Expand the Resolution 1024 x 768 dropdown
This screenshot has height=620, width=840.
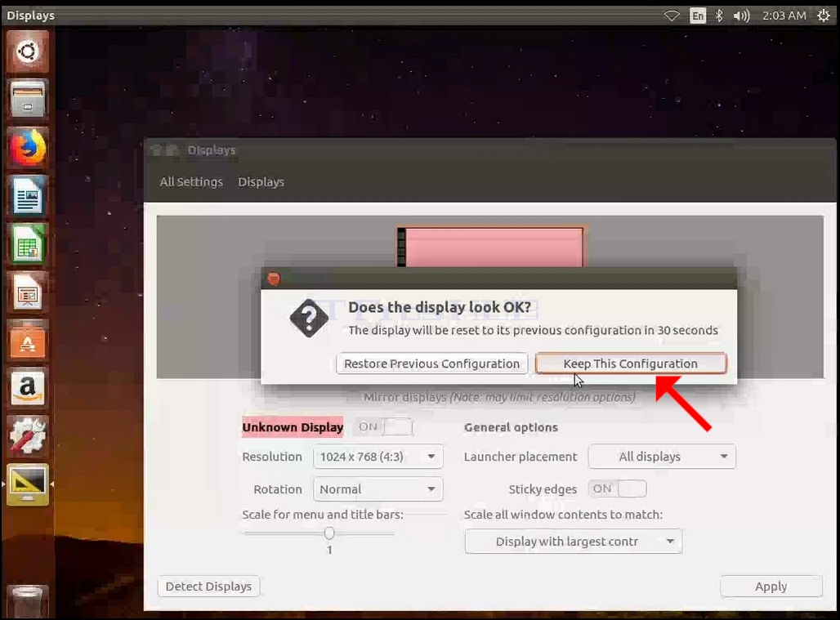click(378, 457)
